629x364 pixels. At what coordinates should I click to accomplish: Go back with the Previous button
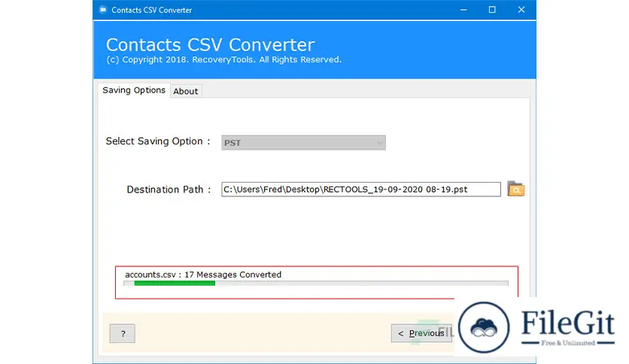pos(421,333)
